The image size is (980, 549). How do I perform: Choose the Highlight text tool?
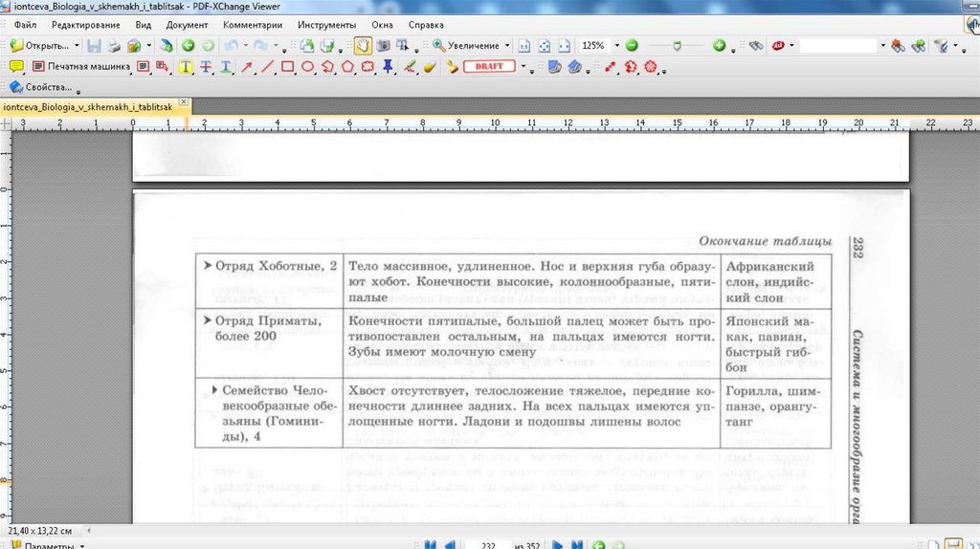(185, 67)
